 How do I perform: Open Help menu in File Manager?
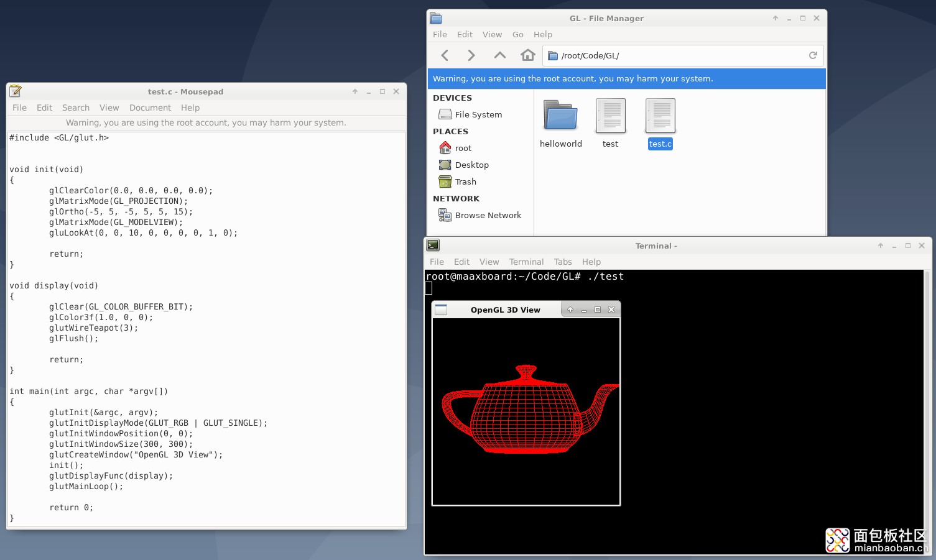[543, 34]
